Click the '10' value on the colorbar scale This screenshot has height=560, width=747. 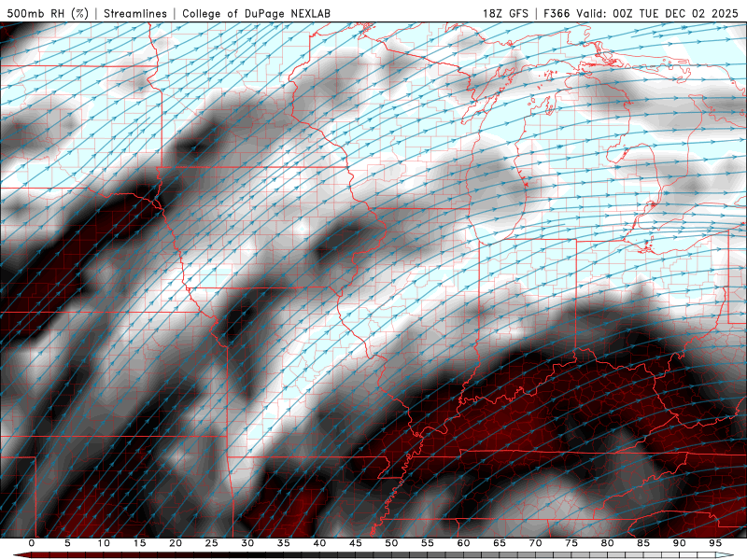(104, 543)
